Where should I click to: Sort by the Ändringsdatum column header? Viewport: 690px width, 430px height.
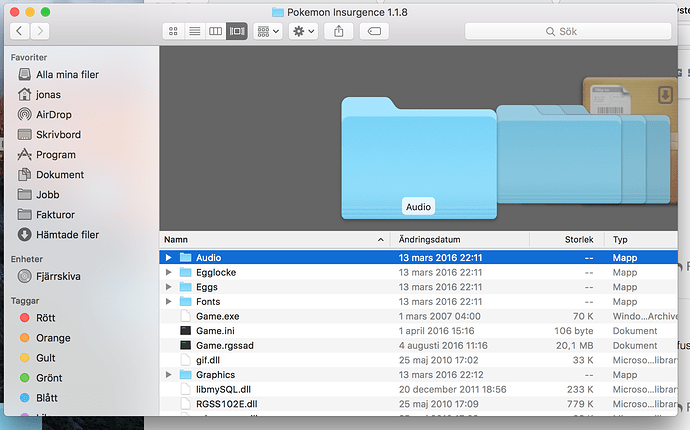pyautogui.click(x=460, y=239)
